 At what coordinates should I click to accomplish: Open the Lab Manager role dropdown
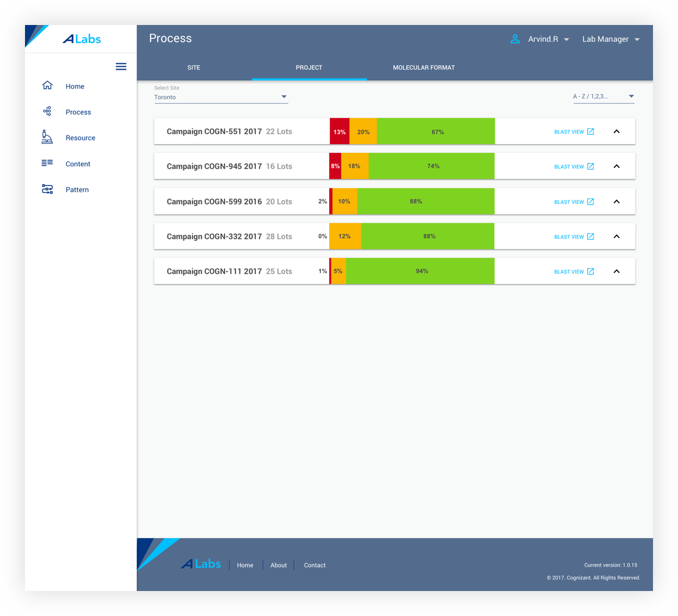(611, 40)
